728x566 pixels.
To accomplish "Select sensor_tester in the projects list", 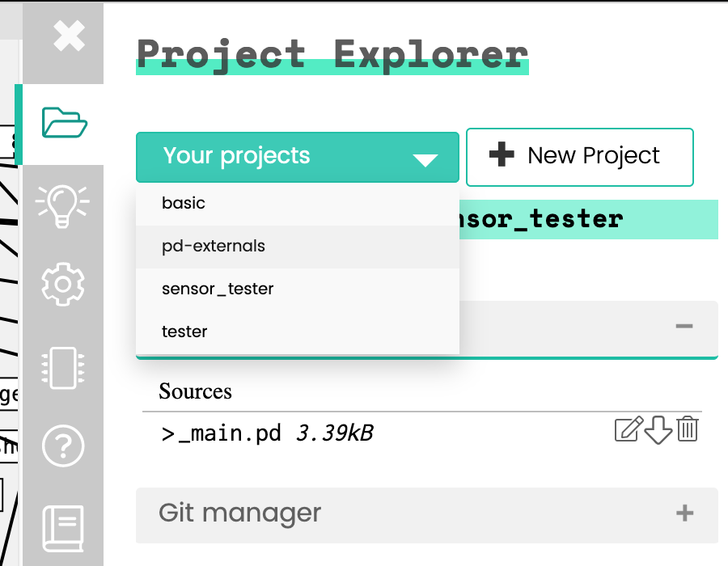I will [x=298, y=289].
